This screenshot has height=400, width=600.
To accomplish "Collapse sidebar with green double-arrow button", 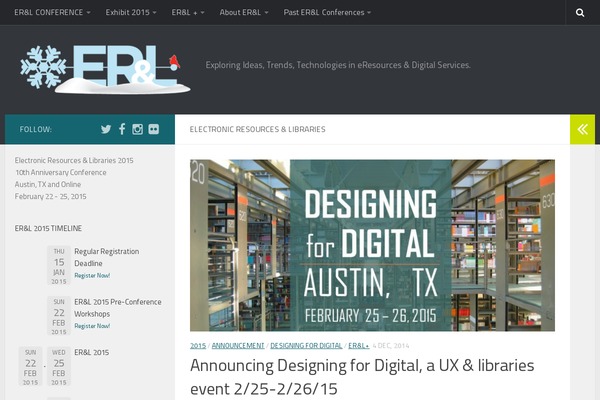I will click(x=582, y=129).
